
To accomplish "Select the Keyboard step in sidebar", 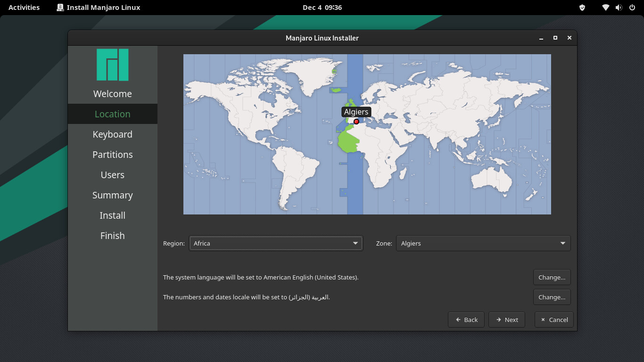I will click(x=112, y=134).
